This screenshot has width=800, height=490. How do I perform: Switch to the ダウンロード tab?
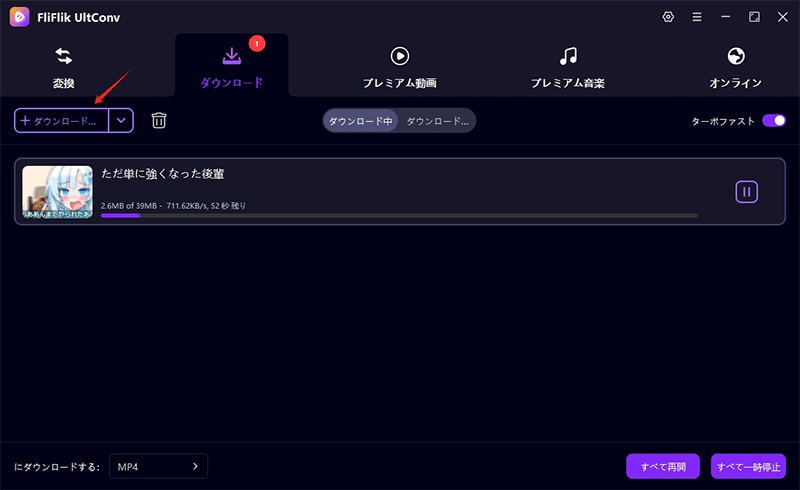231,66
